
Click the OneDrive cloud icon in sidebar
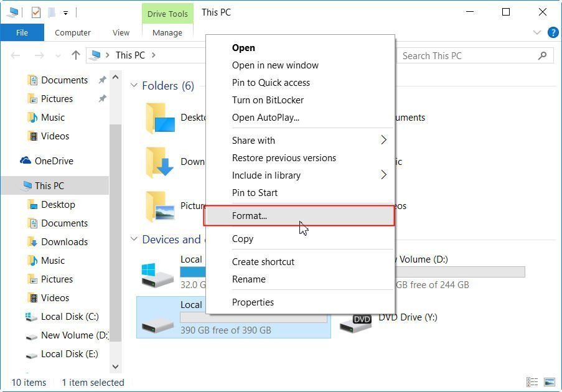point(26,161)
